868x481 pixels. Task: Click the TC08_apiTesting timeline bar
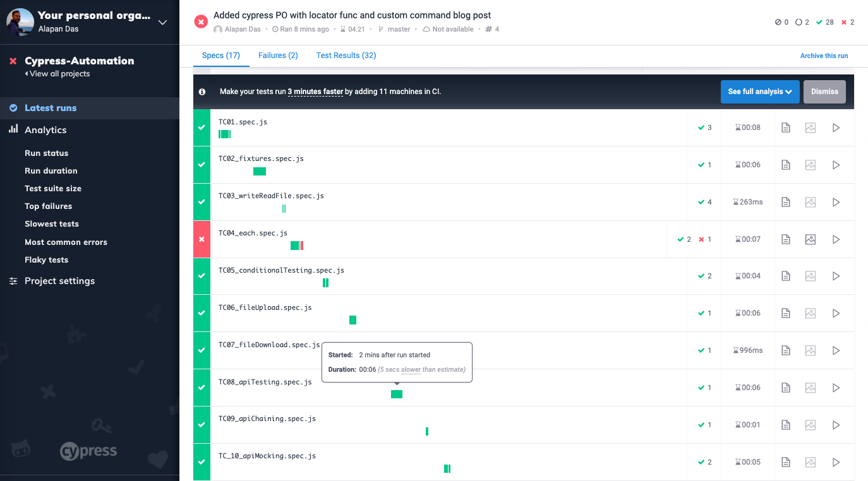point(397,395)
